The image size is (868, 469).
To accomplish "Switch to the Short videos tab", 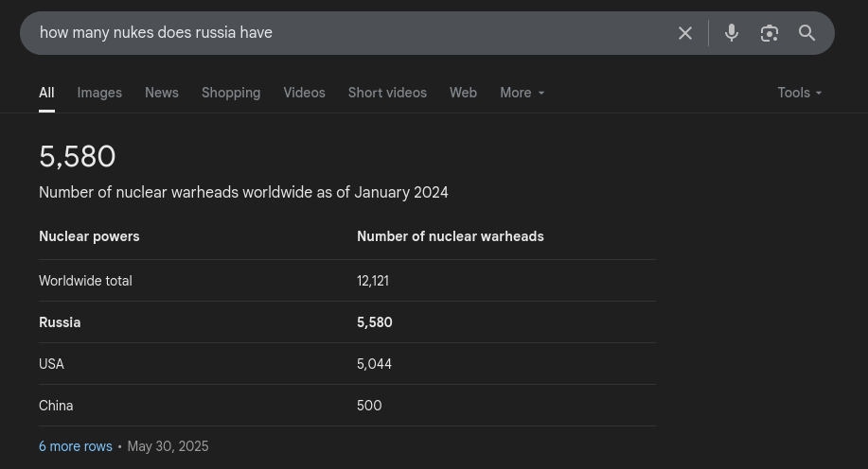I will (x=387, y=93).
